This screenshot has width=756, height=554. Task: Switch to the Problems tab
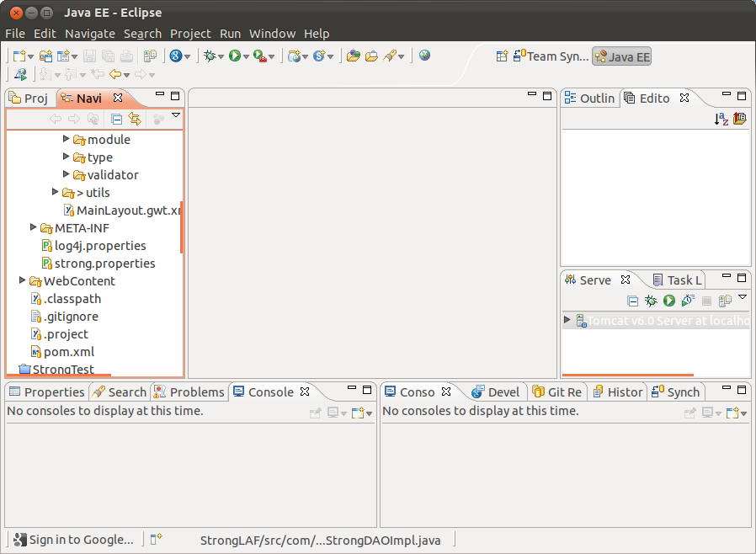point(189,392)
